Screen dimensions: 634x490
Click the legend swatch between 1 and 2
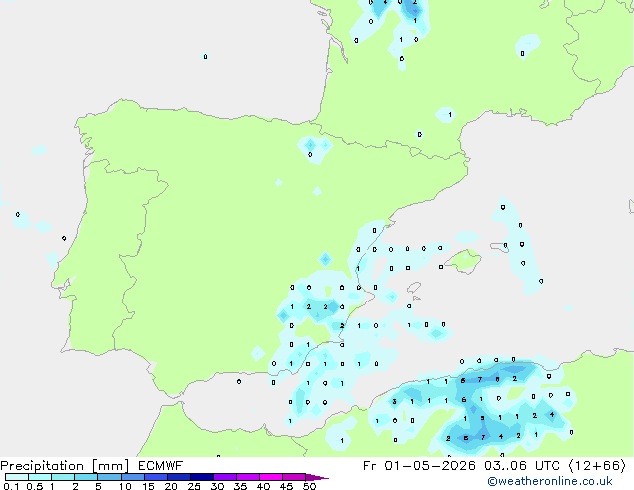(63, 477)
